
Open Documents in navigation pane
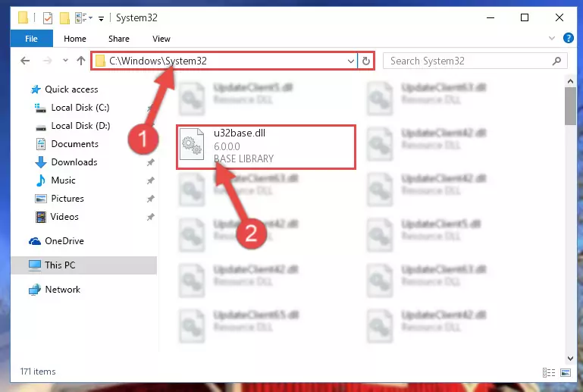(74, 144)
